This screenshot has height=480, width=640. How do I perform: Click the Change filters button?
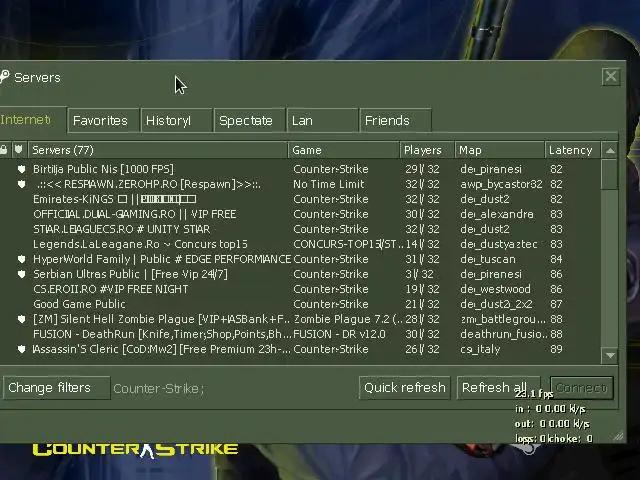point(56,387)
